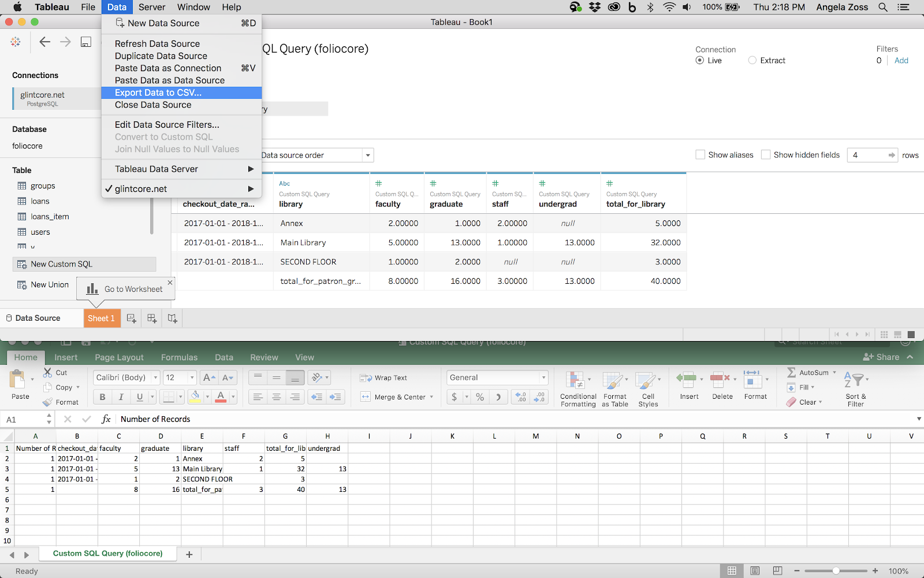Click Insert cells icon in Excel
The height and width of the screenshot is (578, 924).
pyautogui.click(x=687, y=379)
